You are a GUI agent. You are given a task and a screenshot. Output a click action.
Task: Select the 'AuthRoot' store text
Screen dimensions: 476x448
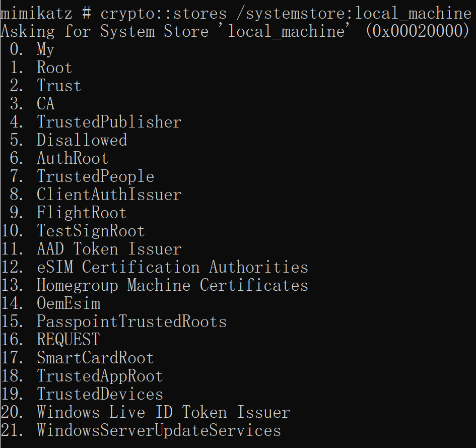[73, 158]
